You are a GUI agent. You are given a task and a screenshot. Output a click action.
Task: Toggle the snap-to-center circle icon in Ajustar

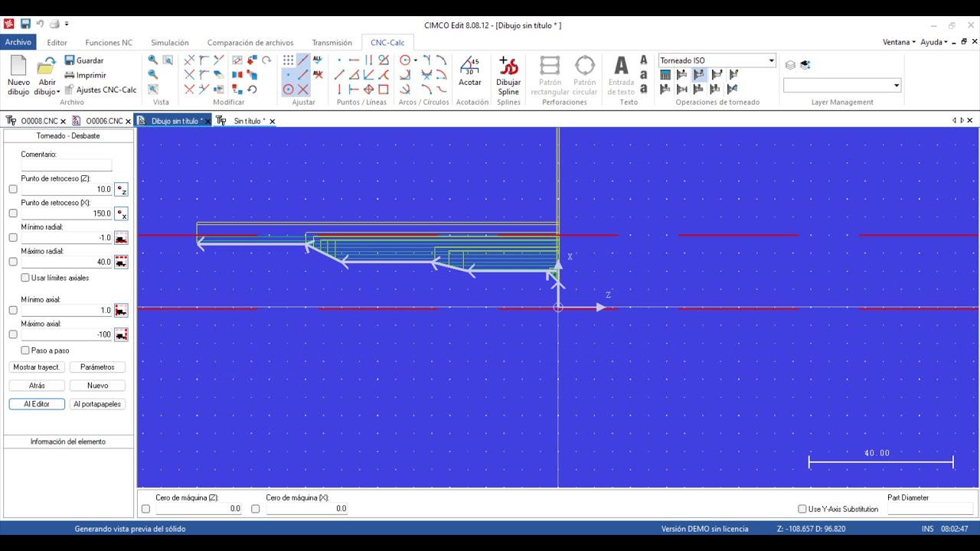pyautogui.click(x=288, y=90)
